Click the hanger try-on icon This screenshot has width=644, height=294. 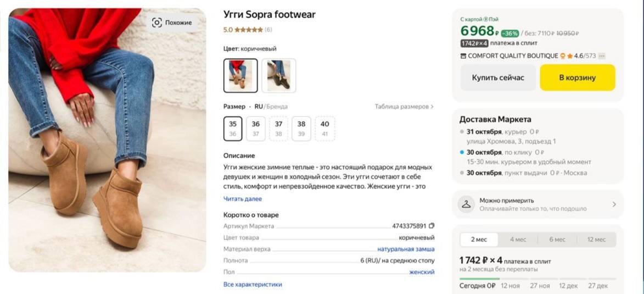click(x=466, y=204)
